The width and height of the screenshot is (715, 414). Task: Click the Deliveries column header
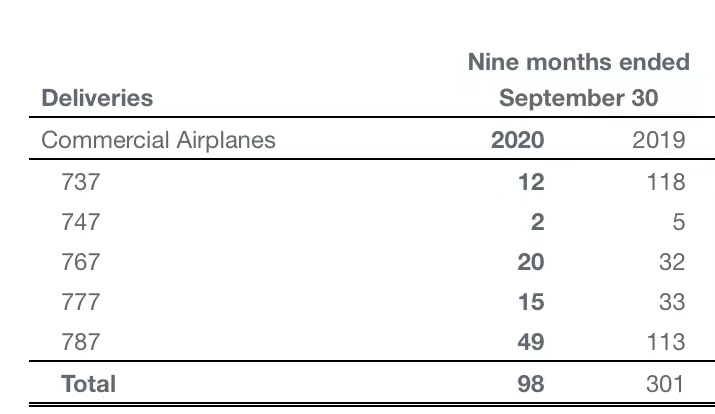point(97,98)
